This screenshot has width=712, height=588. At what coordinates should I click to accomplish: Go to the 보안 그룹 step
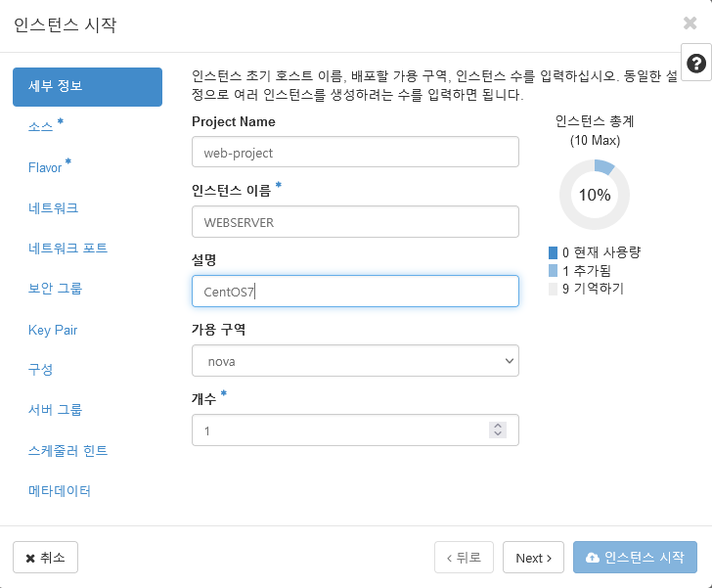point(55,288)
